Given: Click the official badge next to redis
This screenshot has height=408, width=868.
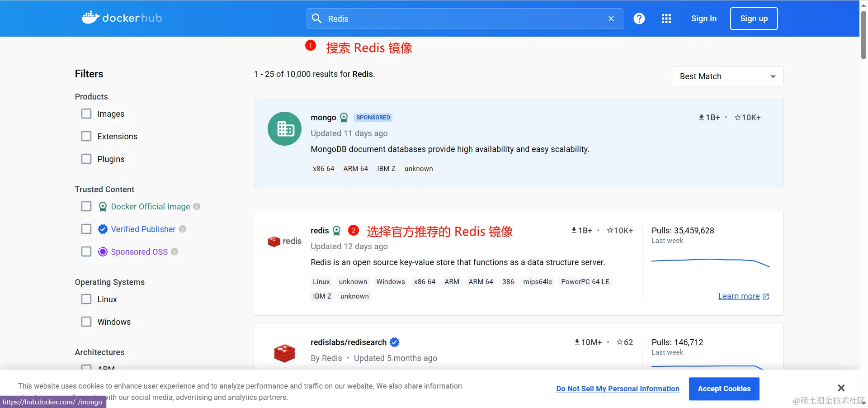Looking at the screenshot, I should 337,231.
